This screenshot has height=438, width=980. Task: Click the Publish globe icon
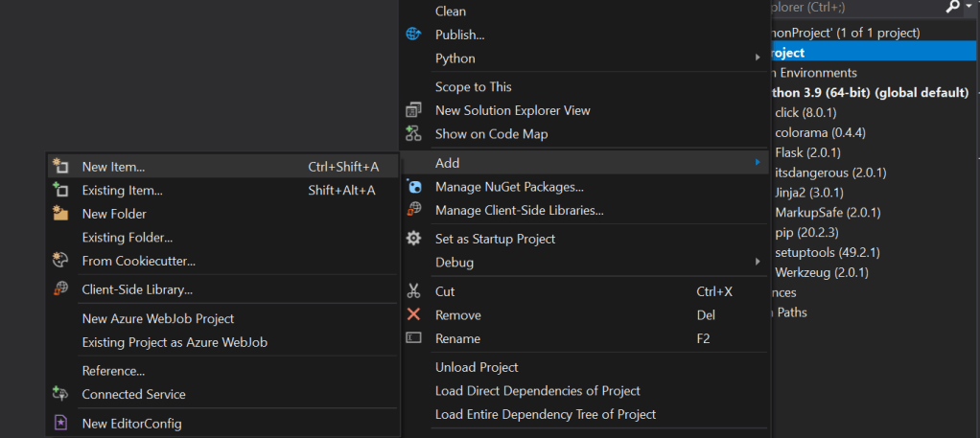coord(413,35)
